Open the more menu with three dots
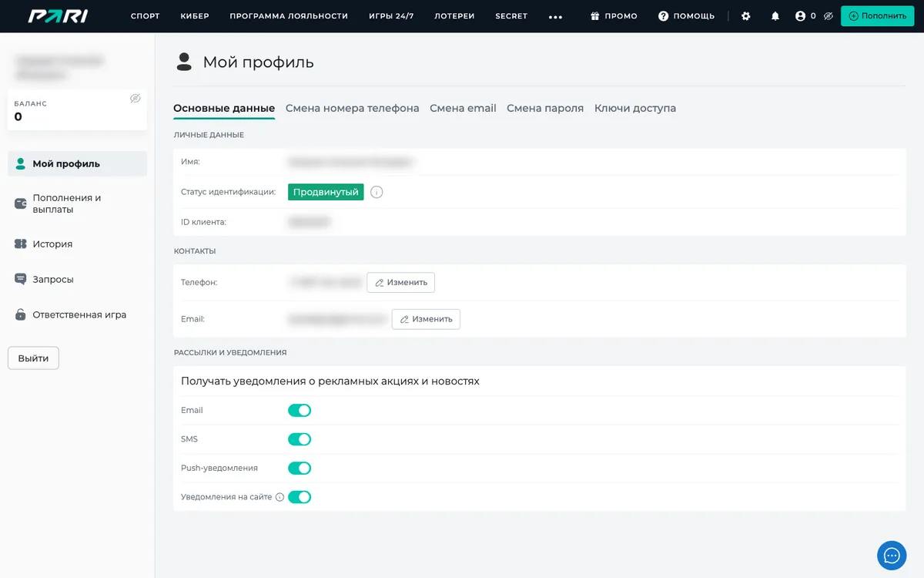The width and height of the screenshot is (924, 578). (555, 17)
